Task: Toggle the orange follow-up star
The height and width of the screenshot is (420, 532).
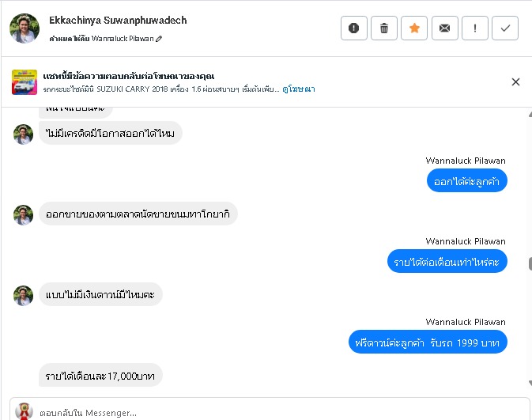Action: coord(414,28)
